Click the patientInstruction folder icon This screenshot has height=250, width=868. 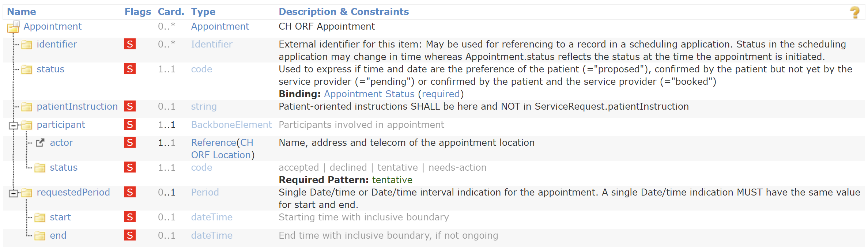click(26, 107)
